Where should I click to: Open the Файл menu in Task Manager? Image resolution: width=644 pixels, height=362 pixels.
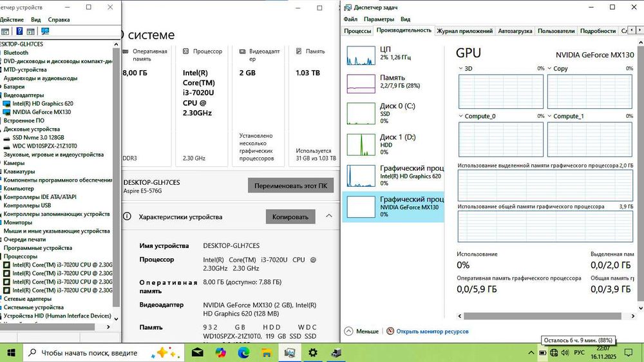[x=350, y=19]
